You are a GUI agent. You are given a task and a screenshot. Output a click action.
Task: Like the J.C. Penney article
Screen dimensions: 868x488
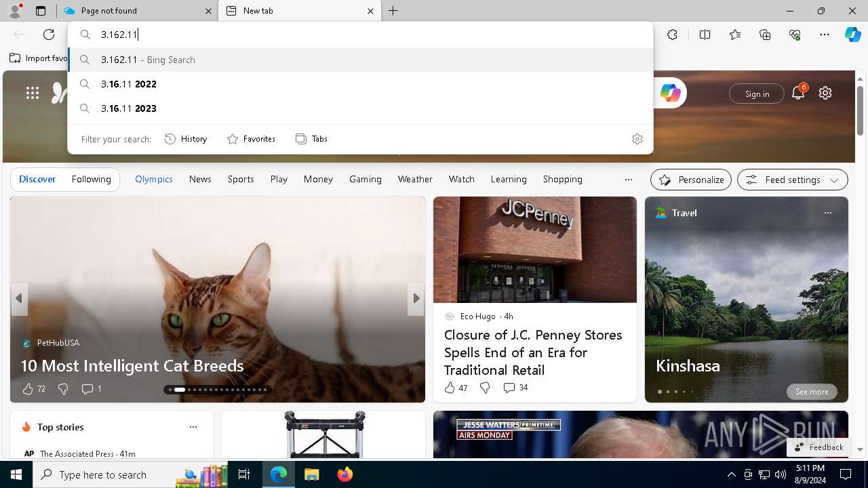[x=456, y=388]
